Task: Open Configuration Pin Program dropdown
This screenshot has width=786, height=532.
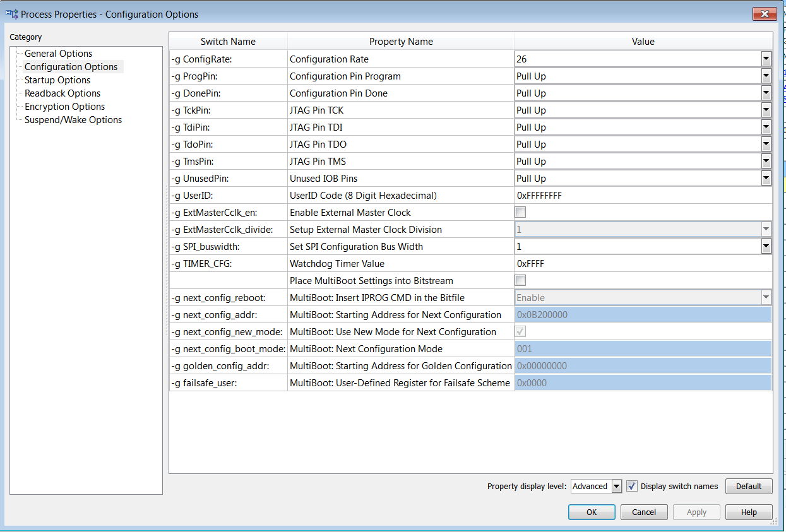Action: click(x=766, y=76)
